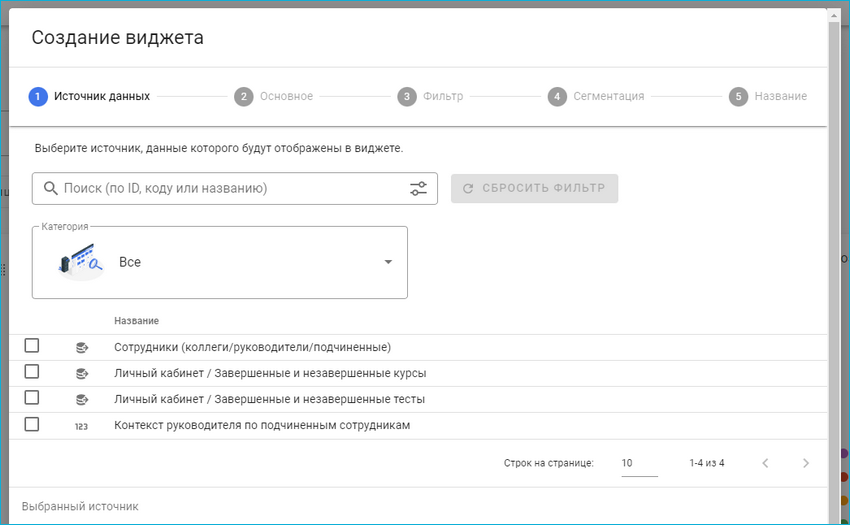Viewport: 850px width, 525px height.
Task: Click the search magnifier icon
Action: pos(50,188)
